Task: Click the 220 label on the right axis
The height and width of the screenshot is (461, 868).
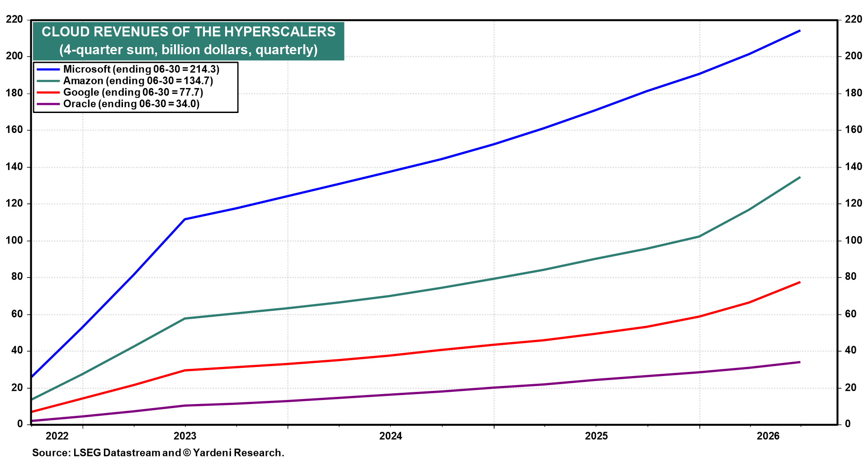Action: tap(854, 19)
